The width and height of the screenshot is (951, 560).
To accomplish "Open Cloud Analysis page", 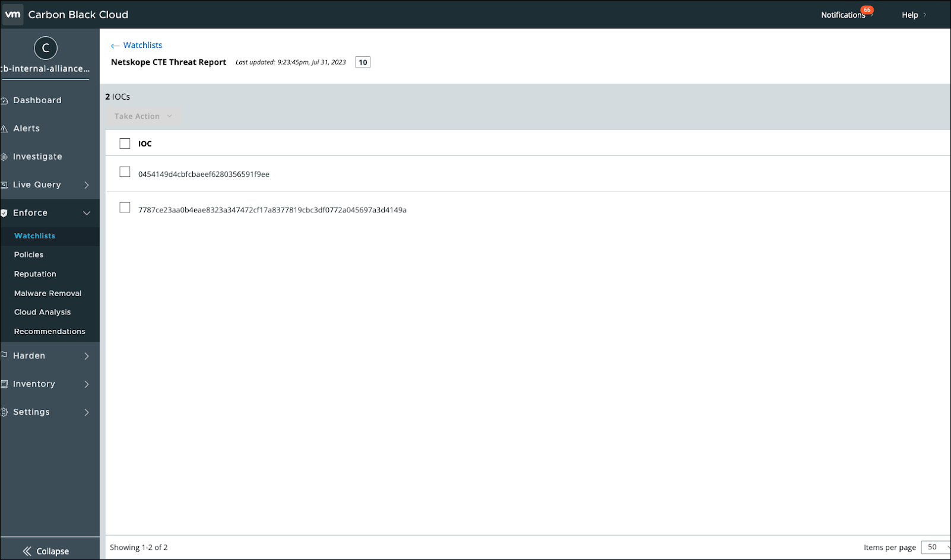I will tap(42, 312).
